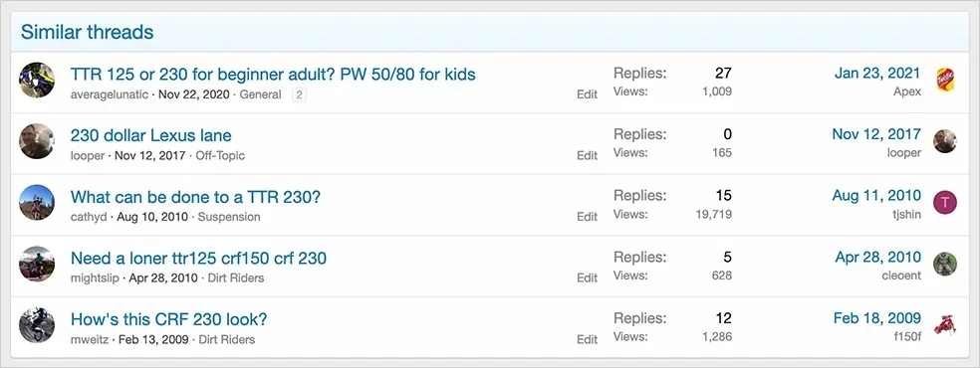Viewport: 980px width, 368px height.
Task: Open the Jan 23, 2021 latest post
Action: [x=876, y=73]
